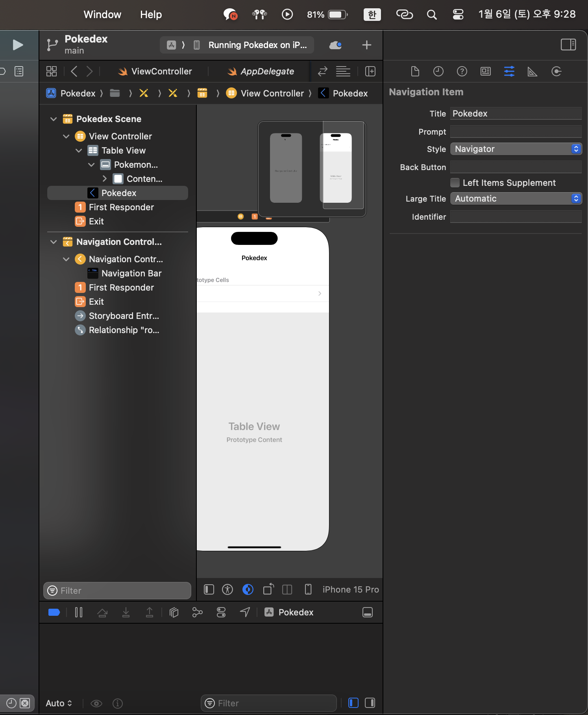Open the Size inspector ruler icon
588x715 pixels.
(533, 72)
